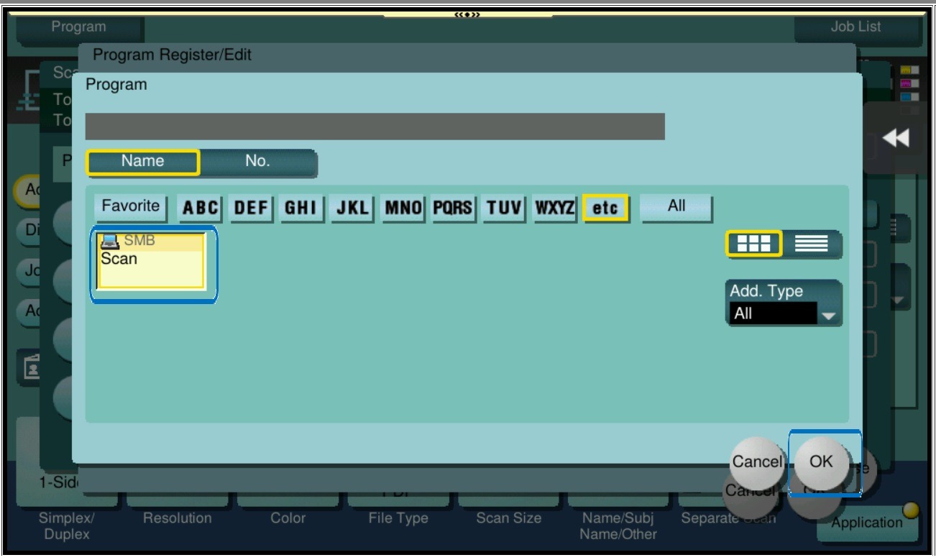Image resolution: width=936 pixels, height=560 pixels.
Task: Show PQRS index entries
Action: pyautogui.click(x=453, y=208)
